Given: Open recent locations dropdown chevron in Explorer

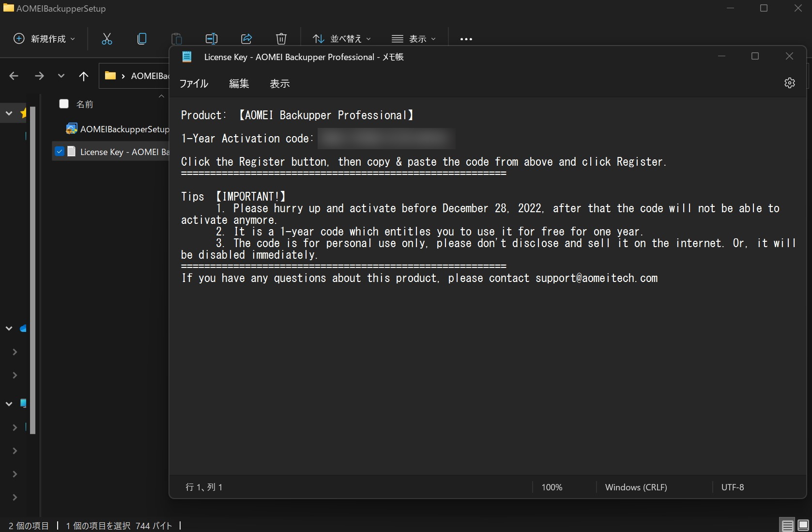Looking at the screenshot, I should (61, 76).
